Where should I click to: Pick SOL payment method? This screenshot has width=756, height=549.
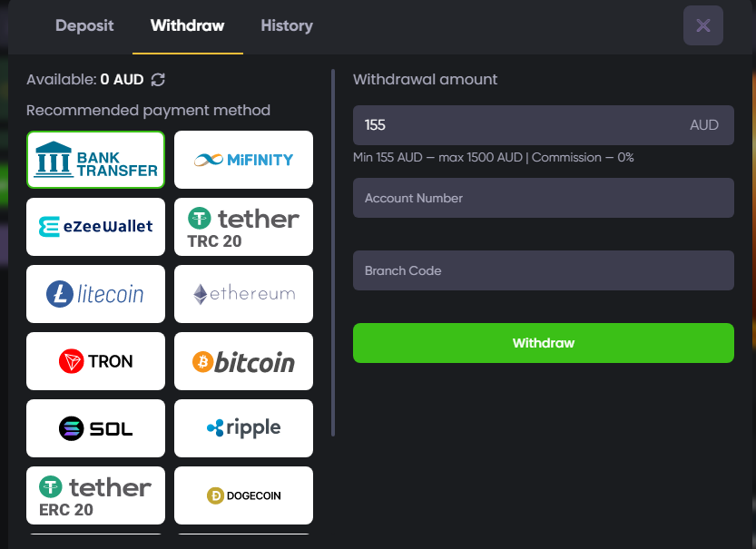96,428
